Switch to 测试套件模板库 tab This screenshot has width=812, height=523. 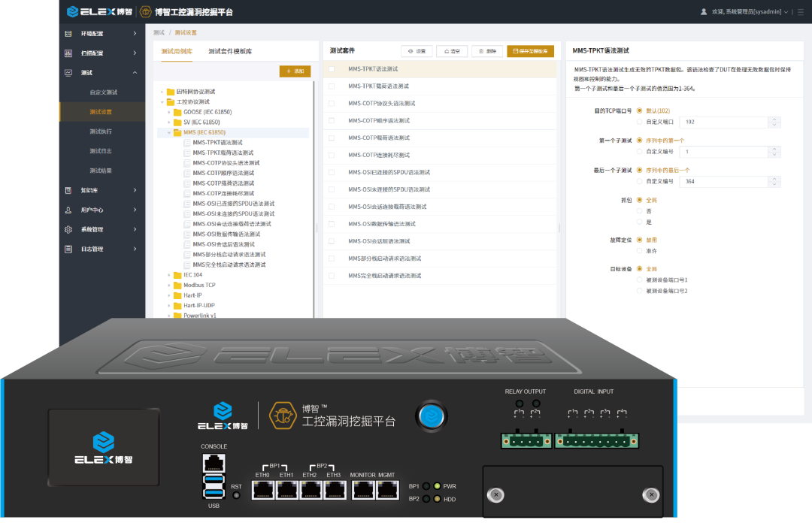(x=230, y=51)
